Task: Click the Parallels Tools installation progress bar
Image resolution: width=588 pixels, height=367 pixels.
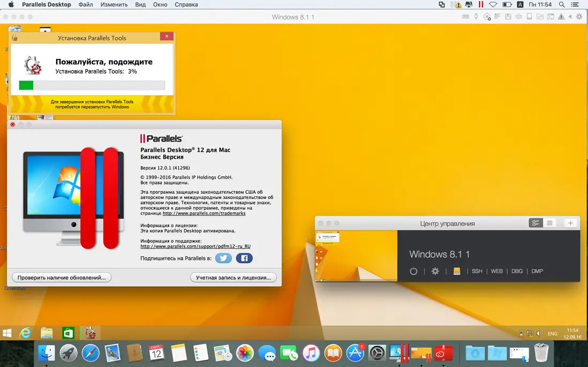Action: (x=92, y=85)
